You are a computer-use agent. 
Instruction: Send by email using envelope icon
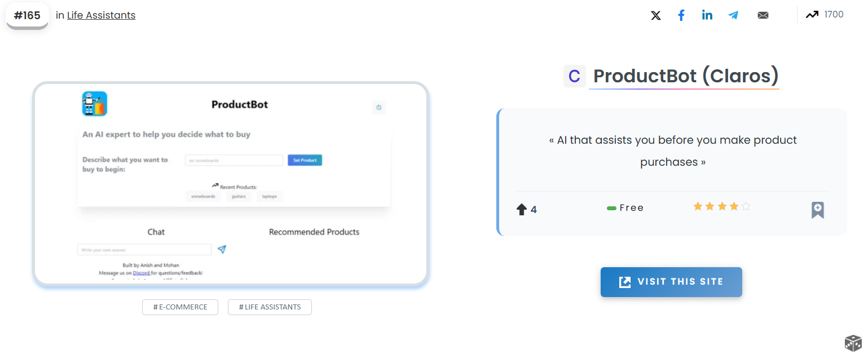pos(763,15)
